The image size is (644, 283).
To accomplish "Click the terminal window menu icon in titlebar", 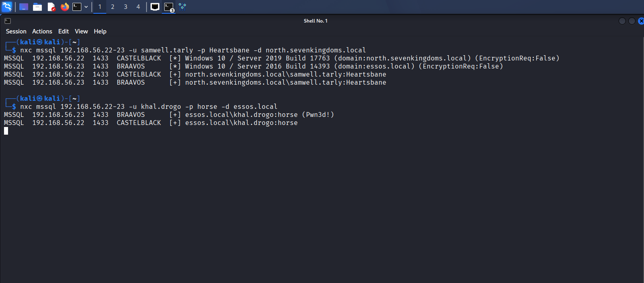I will [x=8, y=21].
